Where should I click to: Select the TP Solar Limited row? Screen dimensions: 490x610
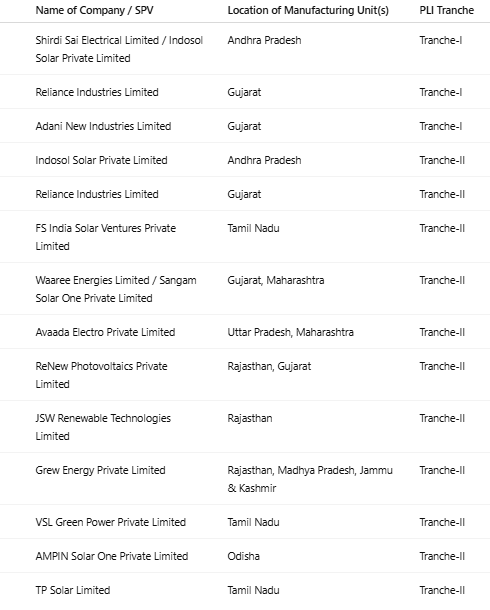(x=245, y=590)
